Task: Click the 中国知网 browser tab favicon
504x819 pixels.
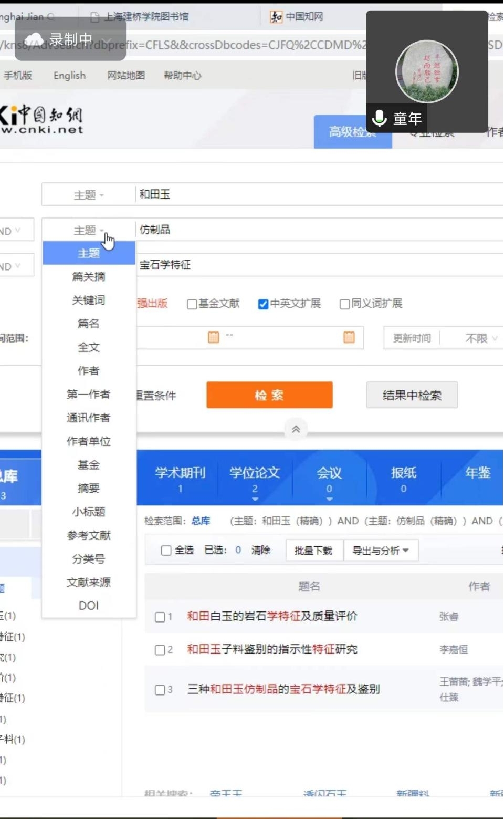Action: pyautogui.click(x=276, y=17)
